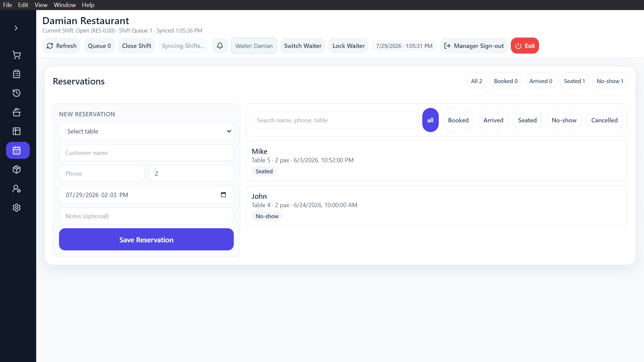Focus the Notes (optional) field
This screenshot has width=644, height=362.
point(146,216)
